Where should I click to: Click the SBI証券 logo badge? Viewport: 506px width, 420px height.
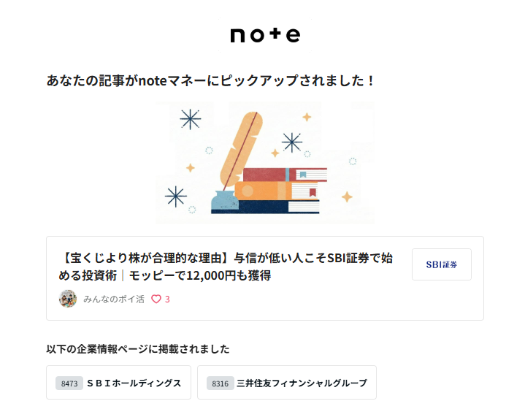[x=441, y=264]
